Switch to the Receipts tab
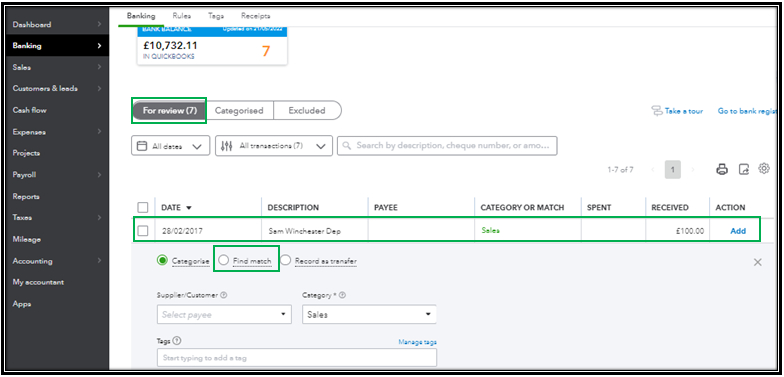The width and height of the screenshot is (784, 377). (256, 16)
